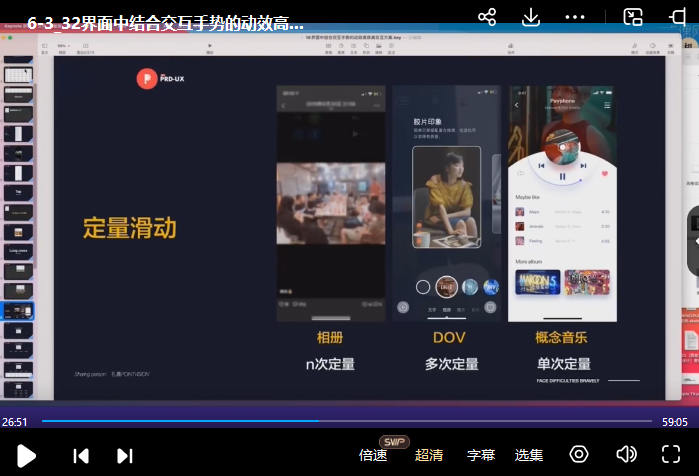Click the cast screen icon at top right
Image resolution: width=699 pixels, height=476 pixels.
[678, 17]
